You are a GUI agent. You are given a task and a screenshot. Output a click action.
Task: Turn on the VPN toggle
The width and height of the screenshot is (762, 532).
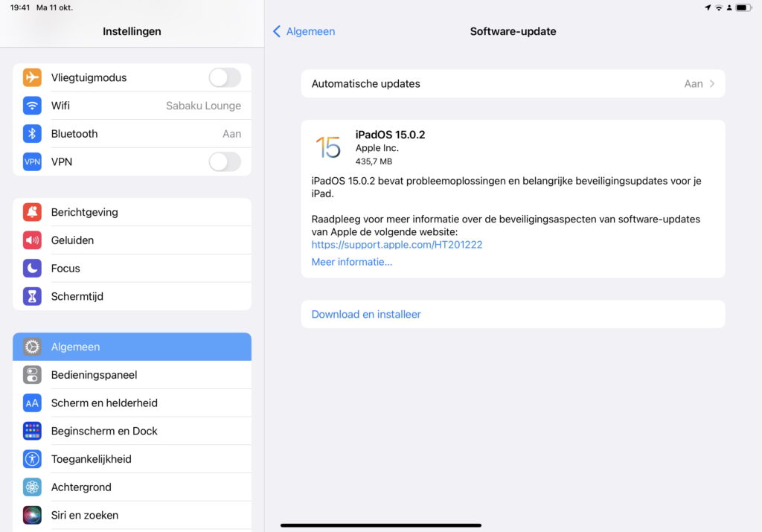click(x=224, y=161)
